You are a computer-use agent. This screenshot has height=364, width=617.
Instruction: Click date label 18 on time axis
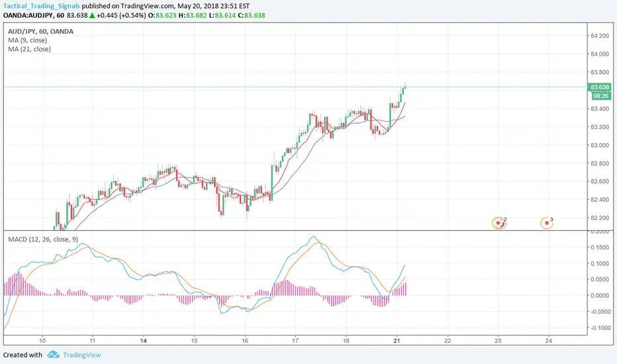click(x=346, y=341)
